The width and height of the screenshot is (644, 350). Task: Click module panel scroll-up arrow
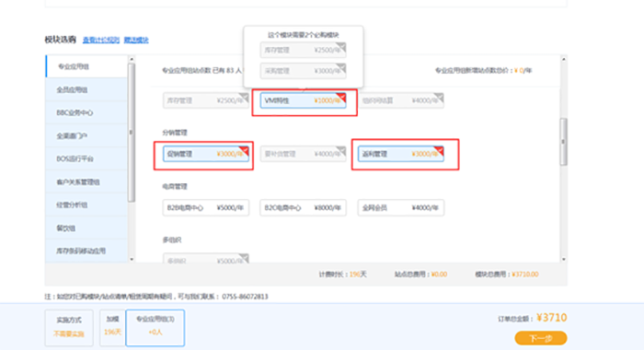click(x=563, y=59)
